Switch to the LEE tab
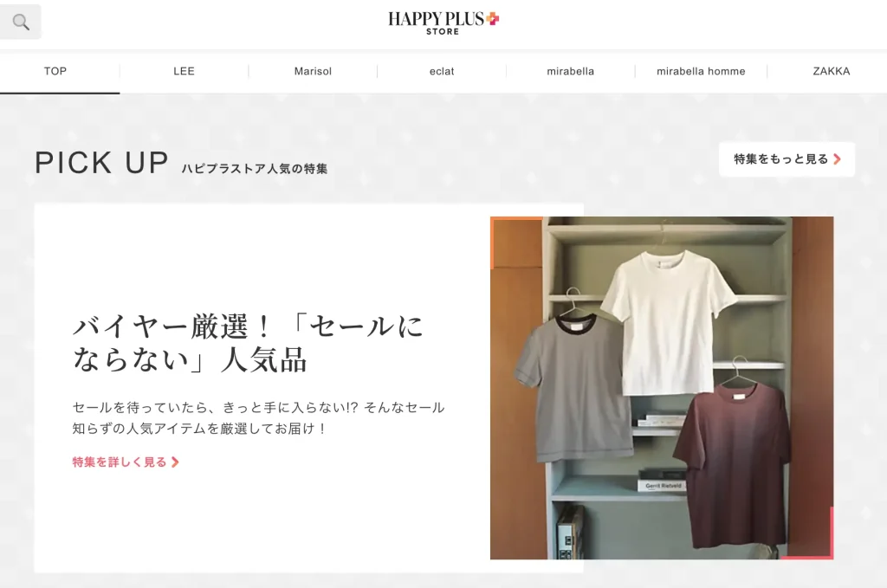The image size is (887, 588). point(184,71)
